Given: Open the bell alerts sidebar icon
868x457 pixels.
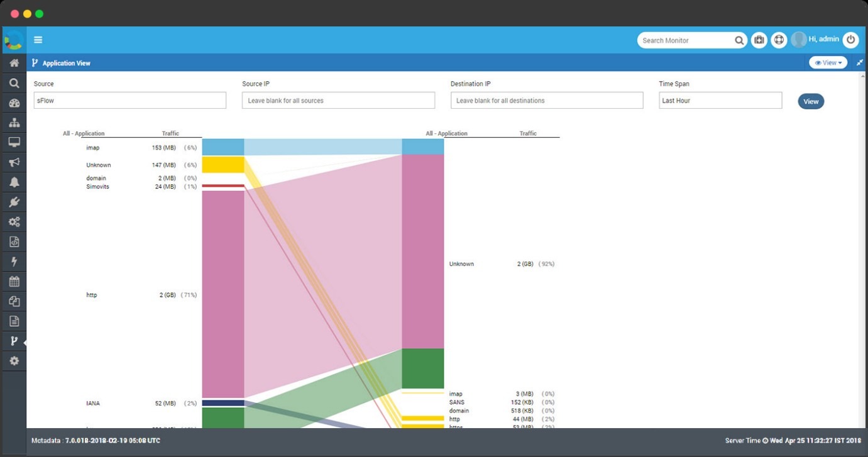Looking at the screenshot, I should coord(14,182).
